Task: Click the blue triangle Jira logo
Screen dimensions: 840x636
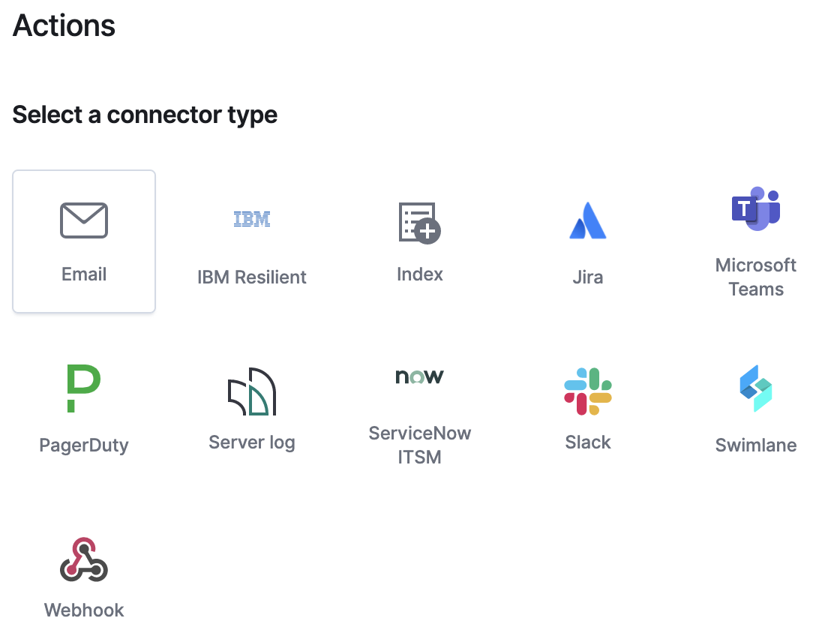Action: [588, 220]
